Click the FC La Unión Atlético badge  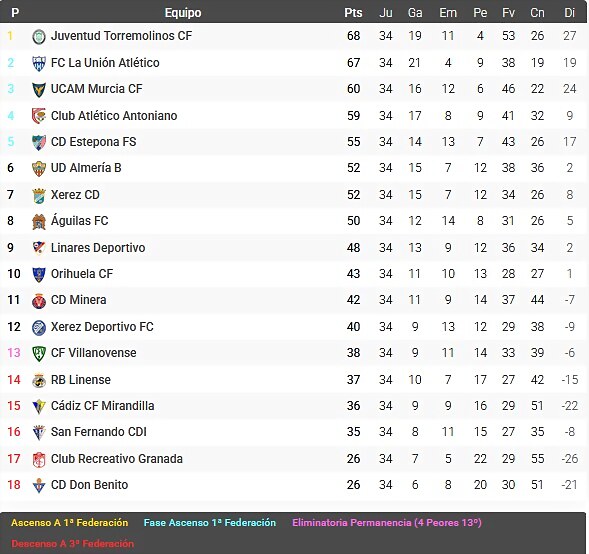[39, 63]
